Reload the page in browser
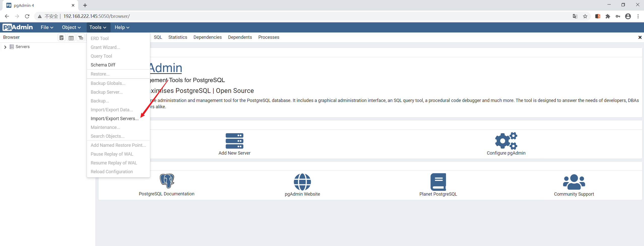 click(27, 16)
